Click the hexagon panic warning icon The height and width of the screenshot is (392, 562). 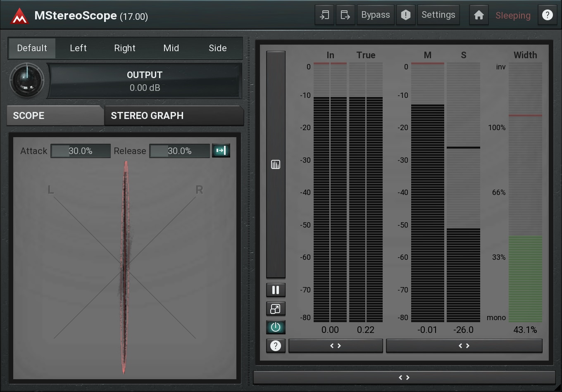(406, 15)
